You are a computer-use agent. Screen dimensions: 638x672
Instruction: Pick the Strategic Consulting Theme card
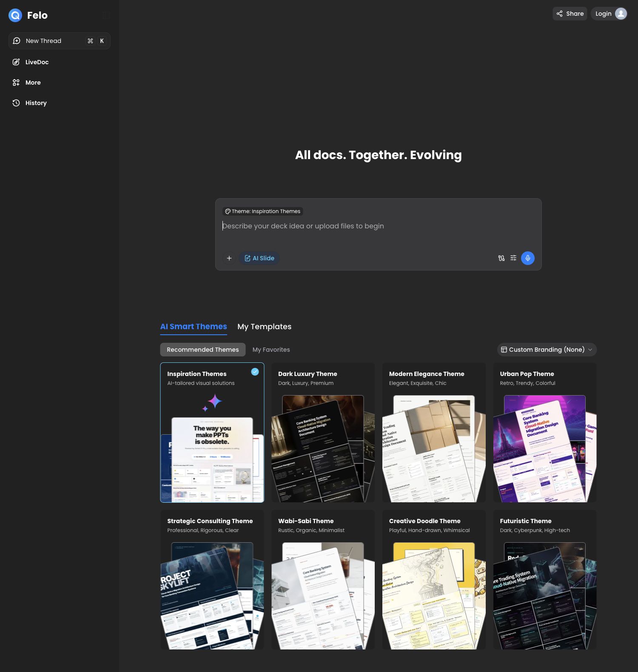(x=212, y=580)
